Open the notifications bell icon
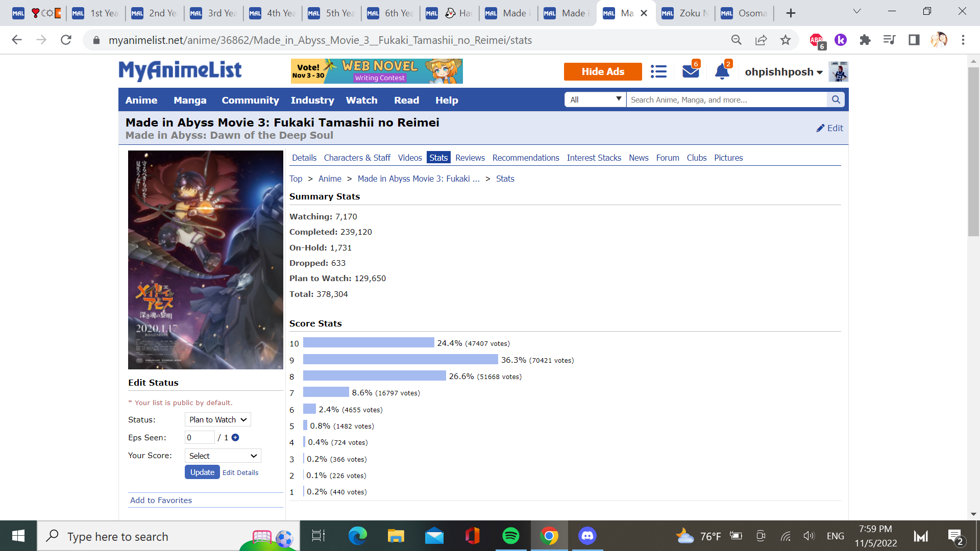Image resolution: width=980 pixels, height=551 pixels. tap(722, 72)
